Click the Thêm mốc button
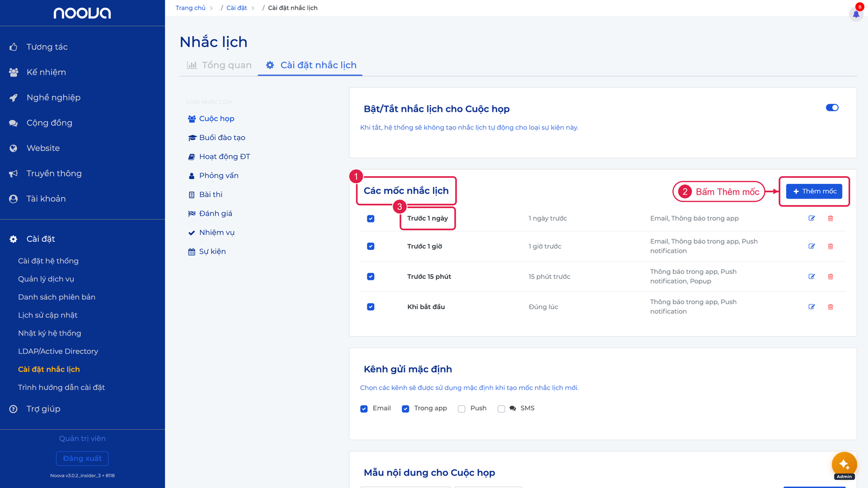Viewport: 868px width, 488px height. (x=814, y=191)
